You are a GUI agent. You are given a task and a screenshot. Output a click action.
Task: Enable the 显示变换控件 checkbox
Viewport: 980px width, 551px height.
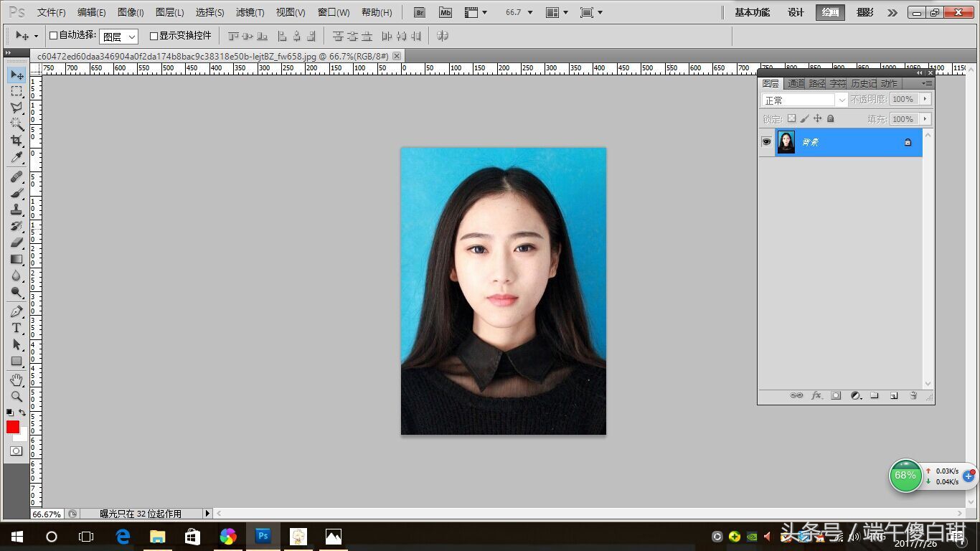pyautogui.click(x=154, y=36)
